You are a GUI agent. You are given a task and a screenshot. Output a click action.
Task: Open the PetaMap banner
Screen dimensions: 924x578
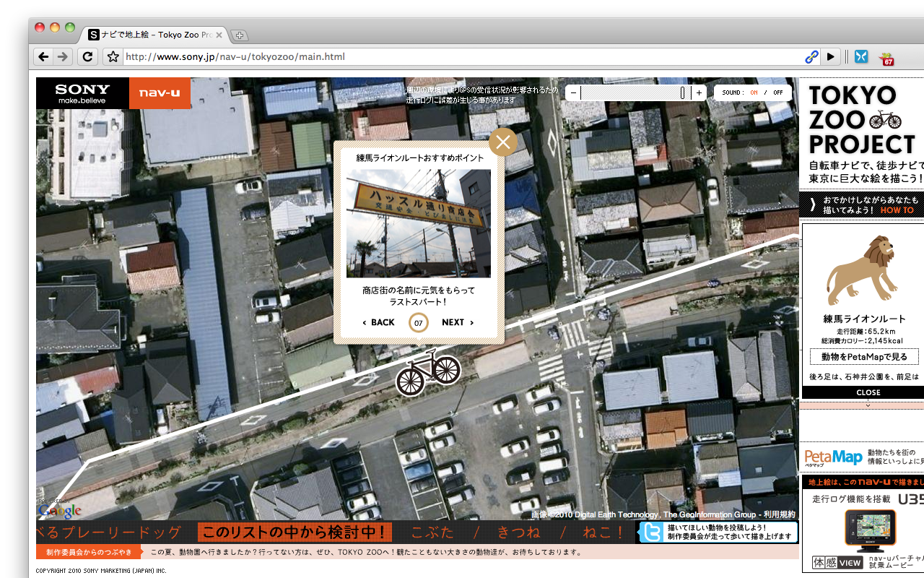[863, 456]
